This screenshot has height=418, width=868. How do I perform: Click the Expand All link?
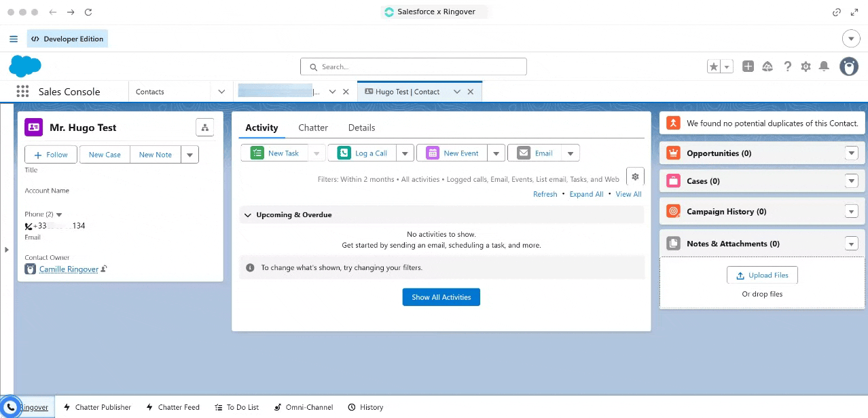[x=587, y=194]
